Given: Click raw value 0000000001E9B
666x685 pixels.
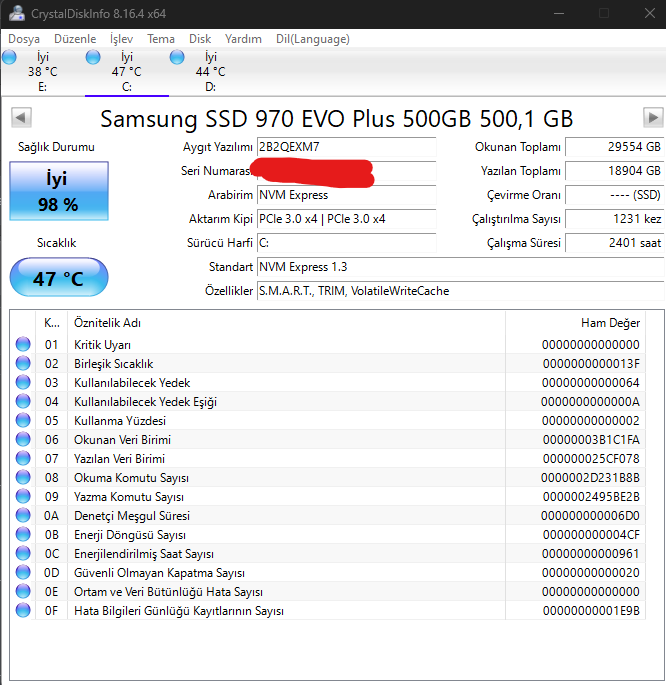Looking at the screenshot, I should click(591, 611).
